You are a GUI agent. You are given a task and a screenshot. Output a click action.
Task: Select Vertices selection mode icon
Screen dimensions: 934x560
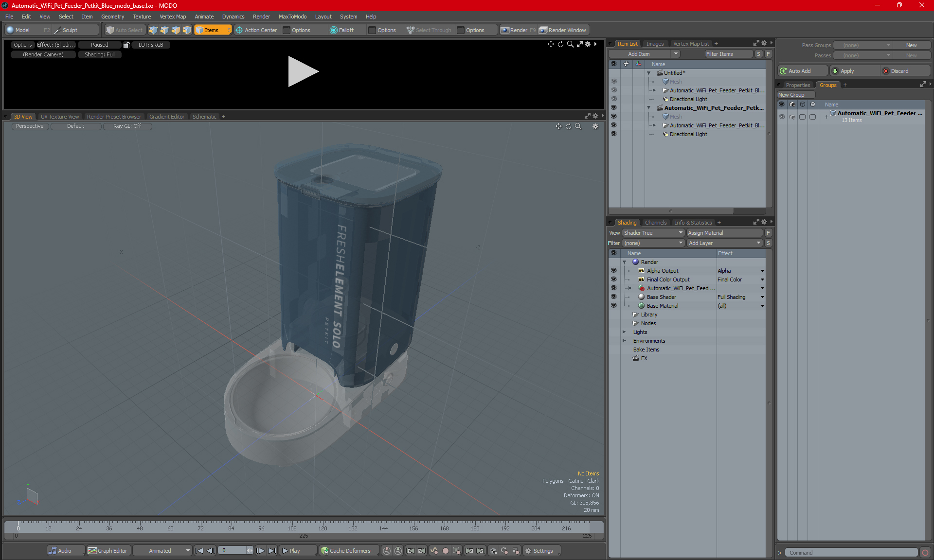153,30
